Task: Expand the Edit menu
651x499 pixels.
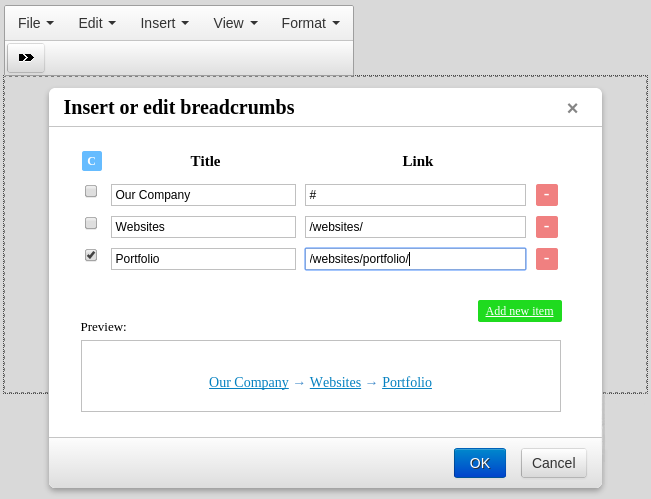Action: [x=97, y=23]
